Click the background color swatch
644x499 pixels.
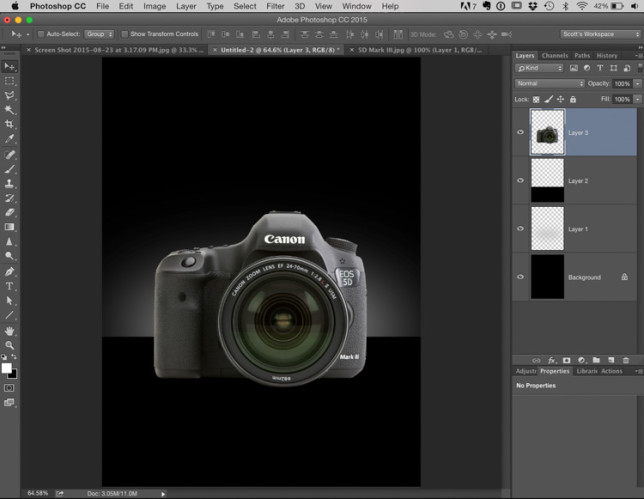[14, 374]
